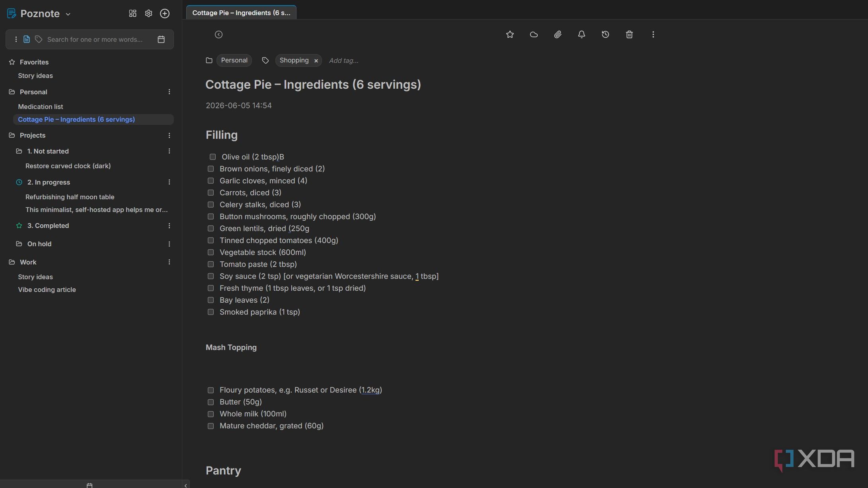Screen dimensions: 868x488
Task: Check the Butter (50g) item
Action: [x=211, y=402]
